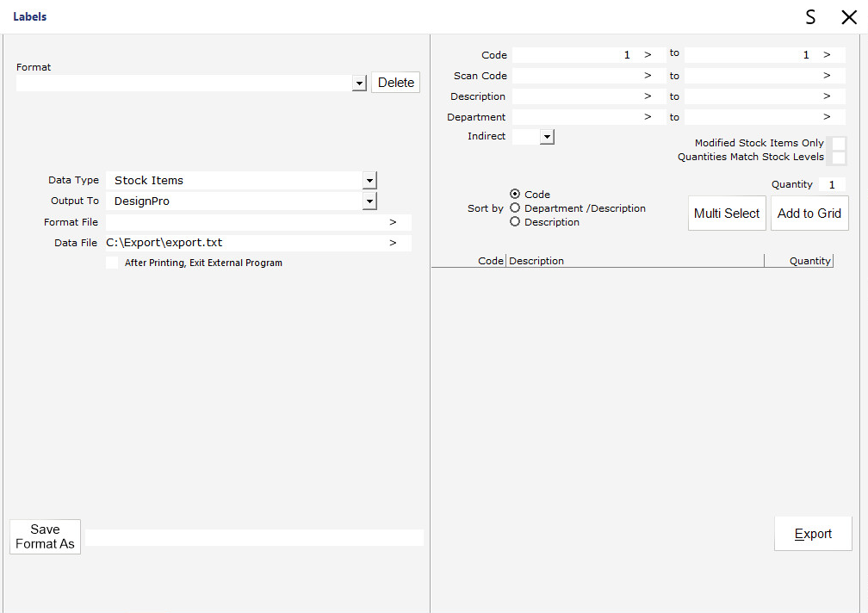Image resolution: width=868 pixels, height=613 pixels.
Task: Open lookup for Scan Code to field
Action: coord(827,75)
